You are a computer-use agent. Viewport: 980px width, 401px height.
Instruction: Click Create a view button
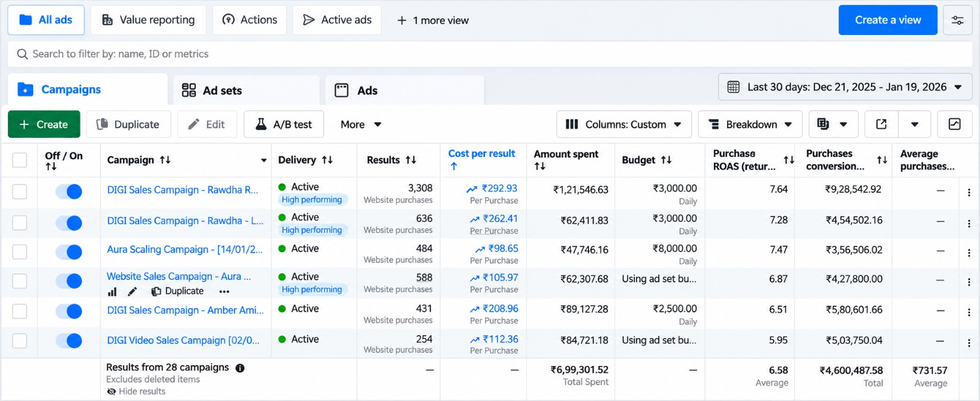tap(888, 20)
